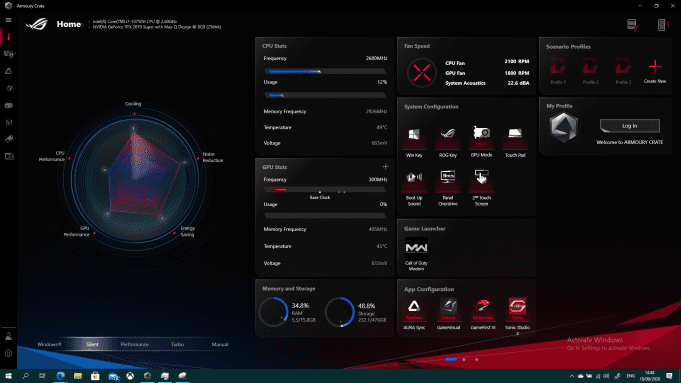The image size is (681, 383).
Task: Select the Performance operating mode
Action: click(135, 344)
